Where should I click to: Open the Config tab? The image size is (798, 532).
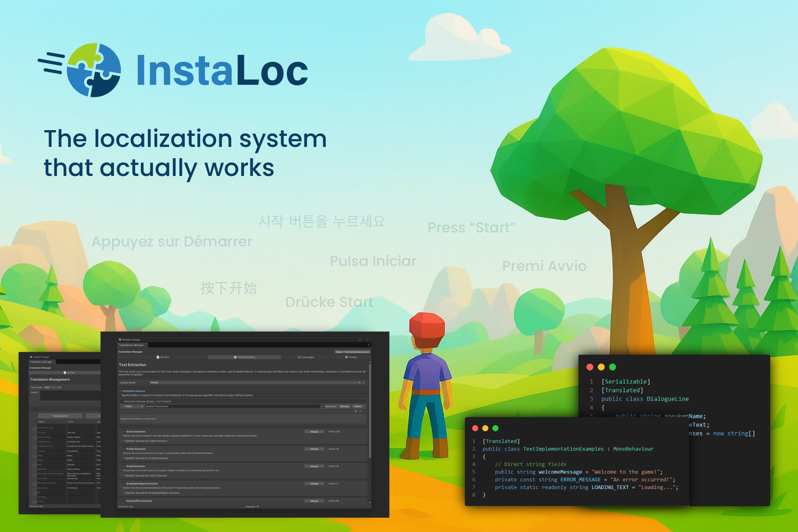(351, 357)
